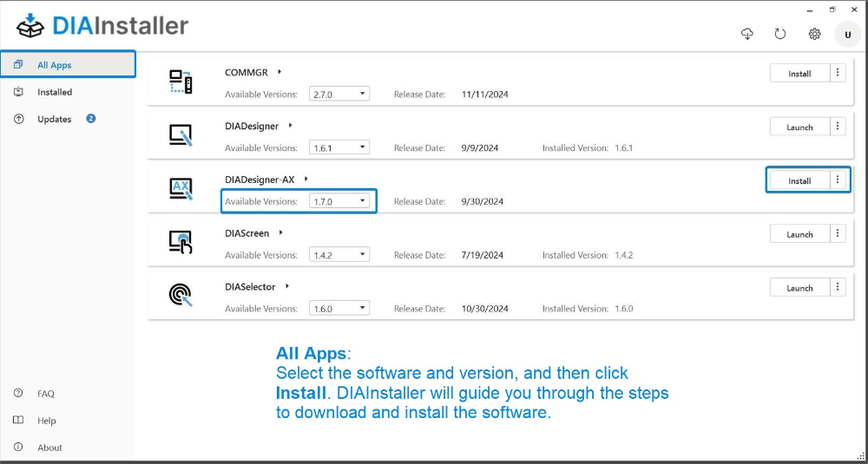The width and height of the screenshot is (868, 464).
Task: Click Install button for DIADesigner-AX
Action: 800,180
